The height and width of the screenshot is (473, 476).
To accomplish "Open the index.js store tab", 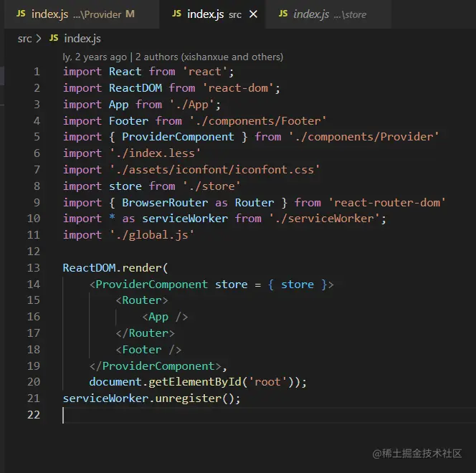I will click(x=328, y=14).
